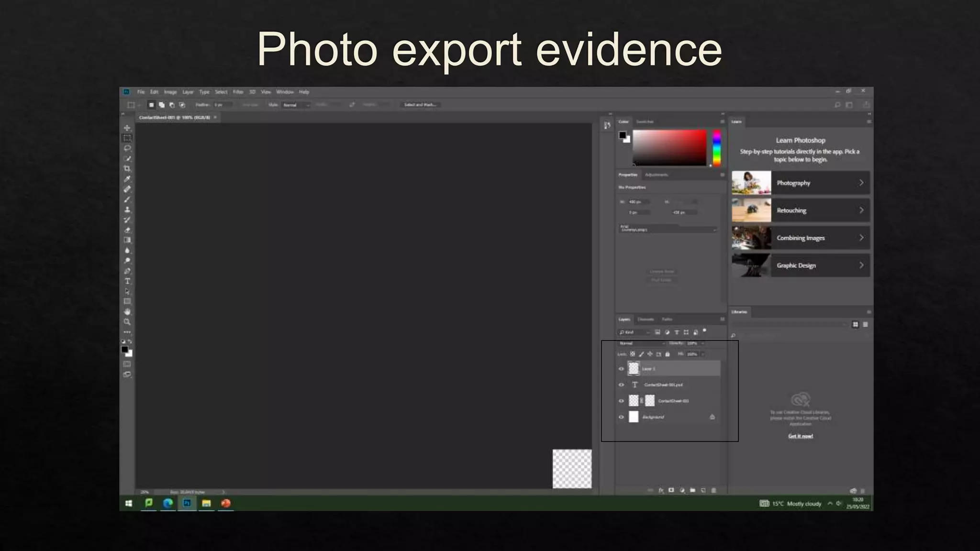Hide the Background layer
The width and height of the screenshot is (980, 551).
(x=621, y=417)
